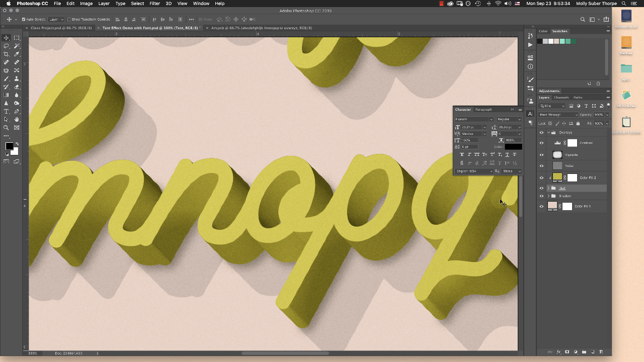Switch to the Paragraph tab
Screen dimensions: 644x362
[x=484, y=110]
